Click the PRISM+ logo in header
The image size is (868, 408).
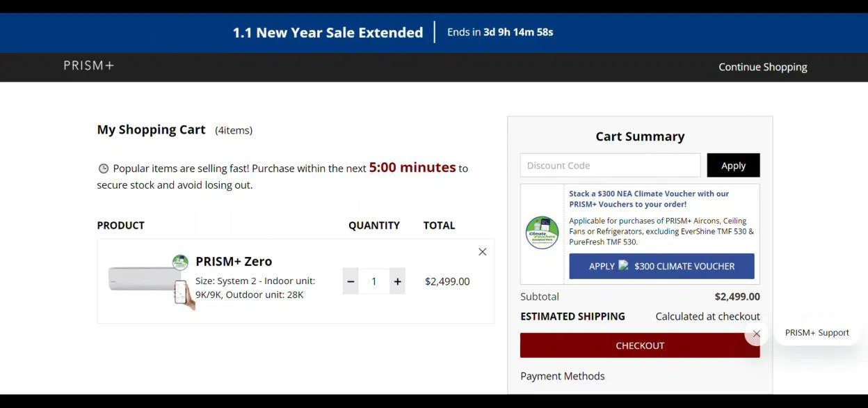click(88, 65)
